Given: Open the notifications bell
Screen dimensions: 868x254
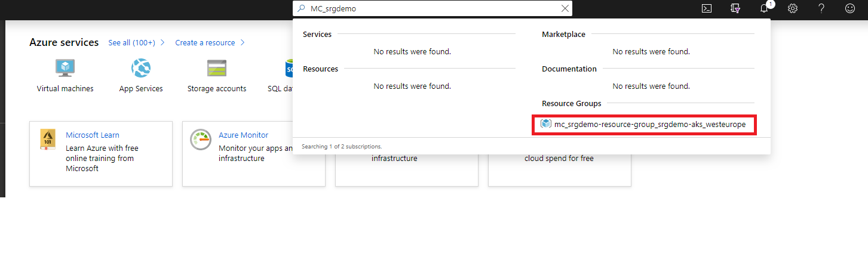Looking at the screenshot, I should [764, 8].
